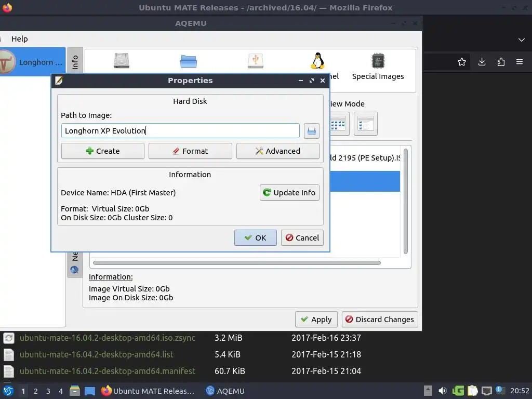Open the Advanced hard disk settings

click(x=278, y=151)
